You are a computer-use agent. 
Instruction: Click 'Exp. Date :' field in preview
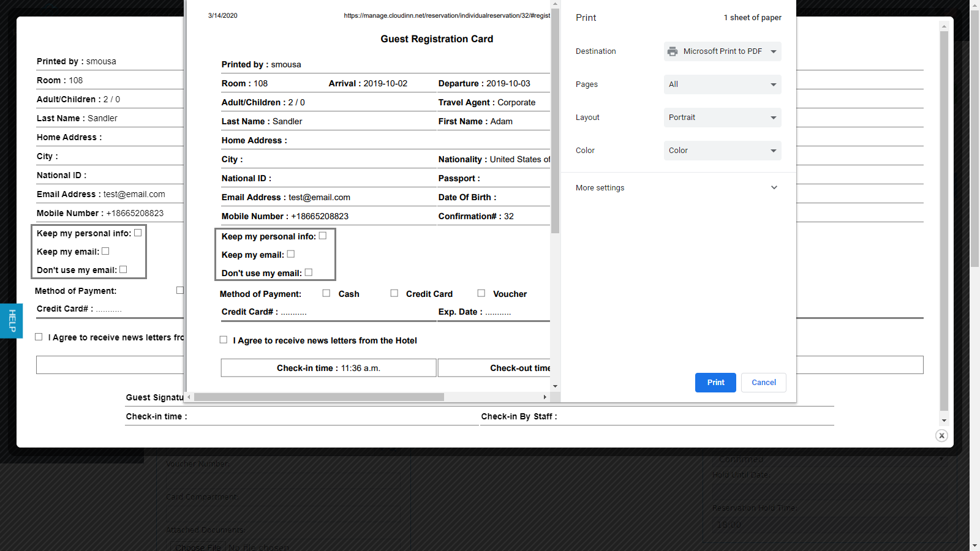click(475, 312)
